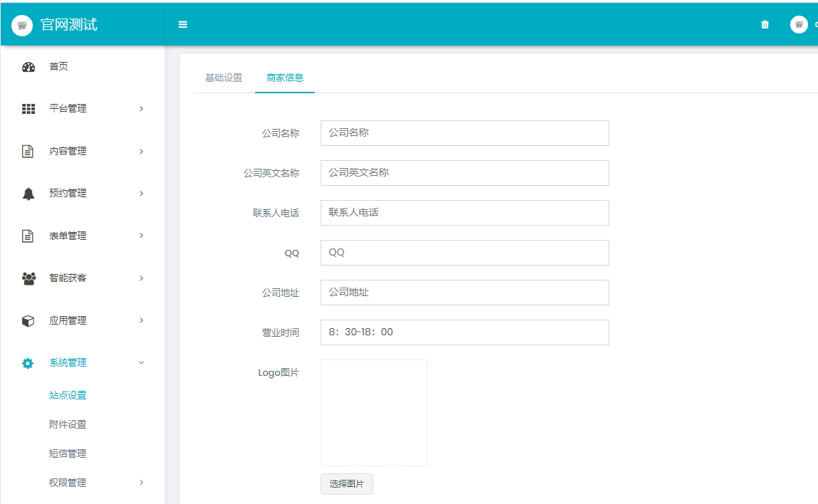The image size is (818, 504).
Task: Click the gear icon for 系统管理
Action: coord(29,363)
